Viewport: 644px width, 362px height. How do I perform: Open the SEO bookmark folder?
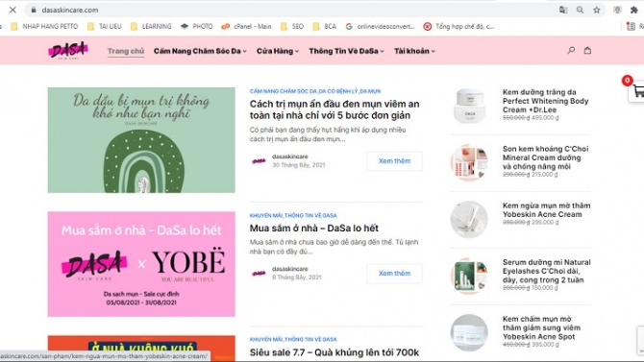coord(292,26)
